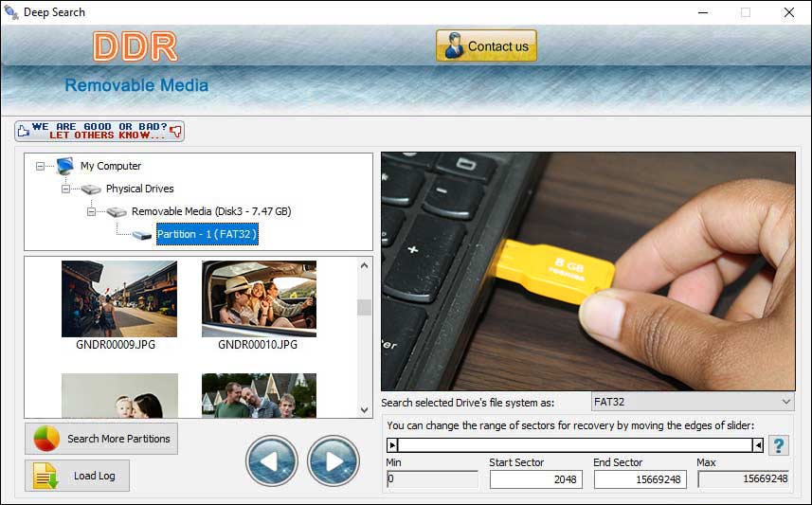Screen dimensions: 812x505
Task: Open the 'We are good or bad' feedback banner
Action: coord(99,131)
